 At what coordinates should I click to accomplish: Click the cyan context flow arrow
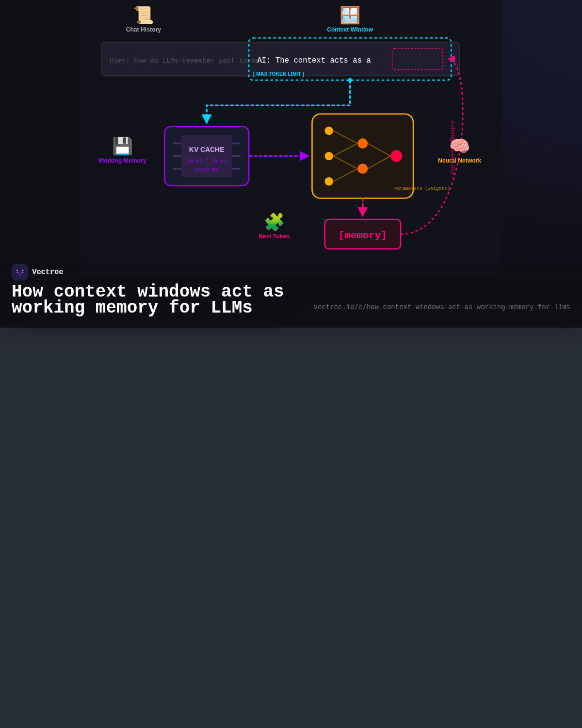206,118
